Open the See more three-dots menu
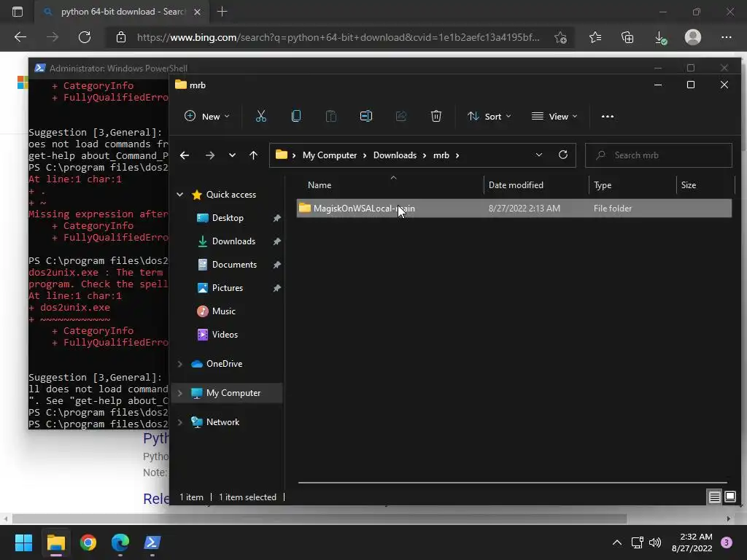 coord(608,116)
